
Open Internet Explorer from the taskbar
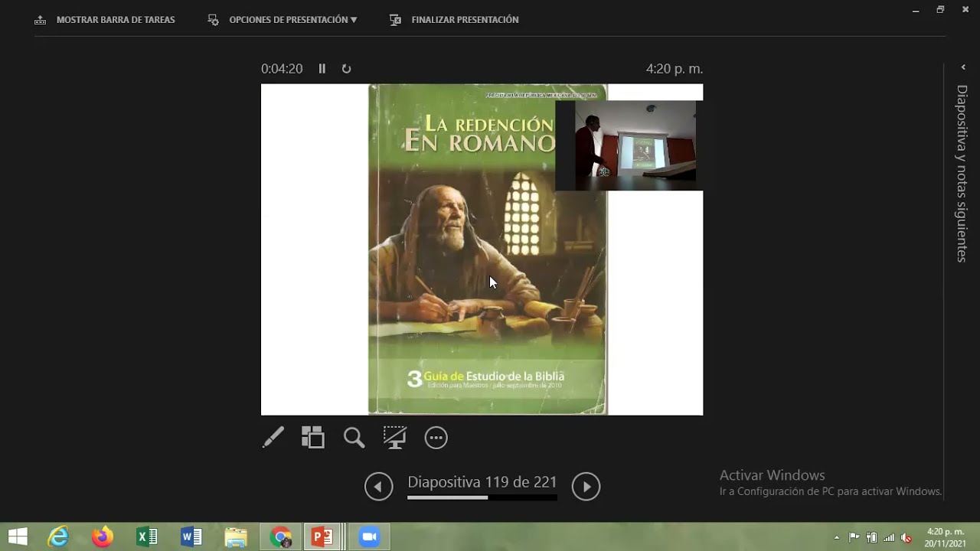point(58,537)
